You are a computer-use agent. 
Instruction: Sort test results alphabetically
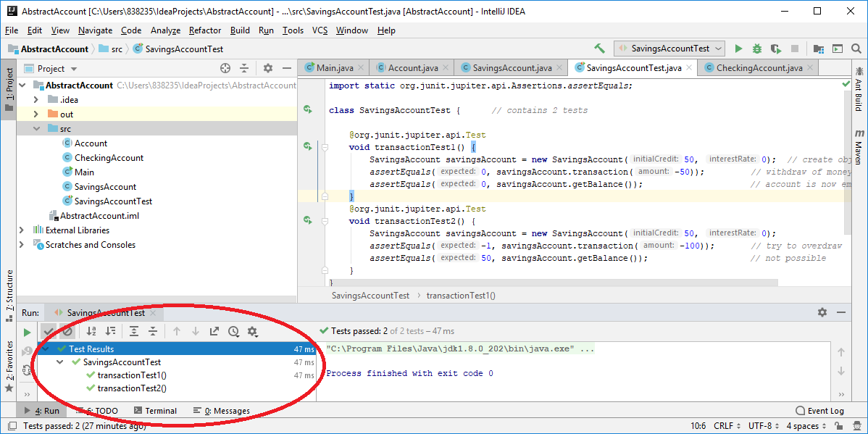coord(91,332)
